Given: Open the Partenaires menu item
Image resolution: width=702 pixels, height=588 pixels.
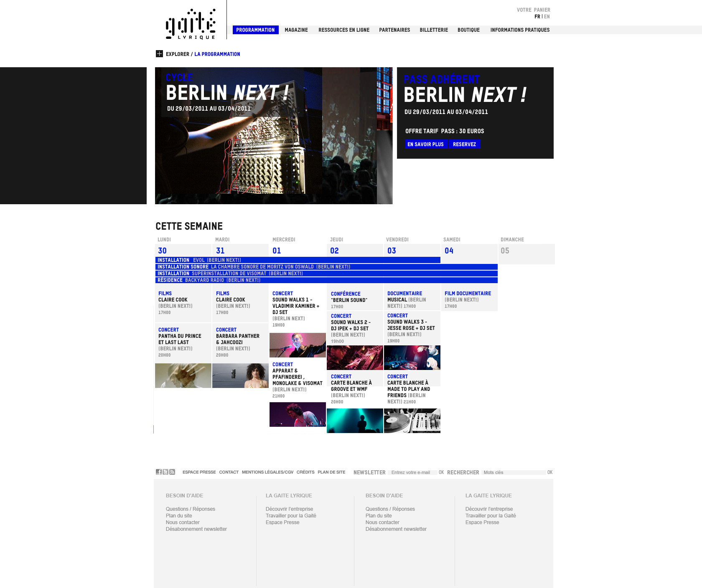Looking at the screenshot, I should click(x=394, y=30).
